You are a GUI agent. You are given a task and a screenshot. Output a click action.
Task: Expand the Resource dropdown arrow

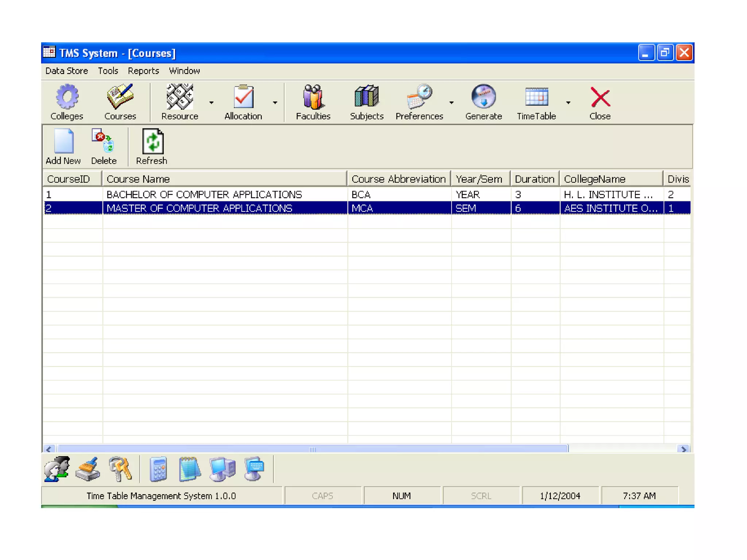pos(212,103)
